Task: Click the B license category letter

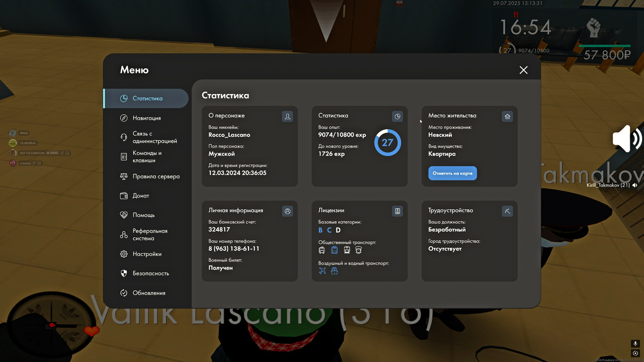Action: [x=320, y=230]
